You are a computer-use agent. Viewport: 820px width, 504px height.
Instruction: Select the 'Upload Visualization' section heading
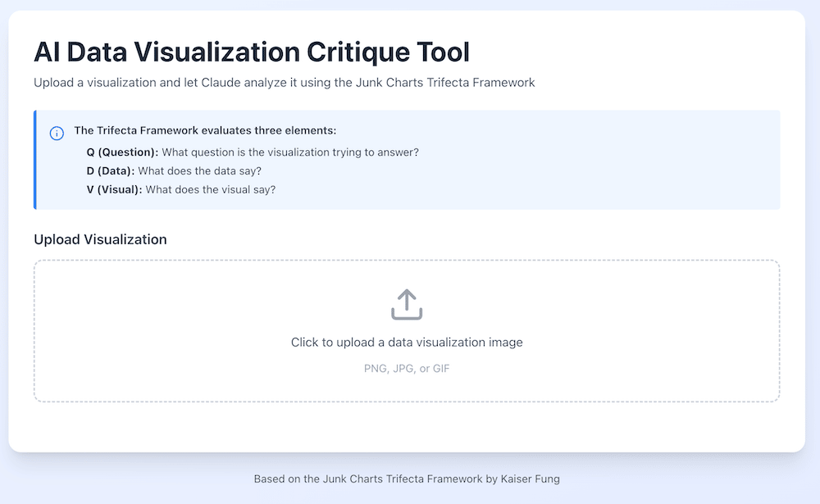pyautogui.click(x=100, y=239)
